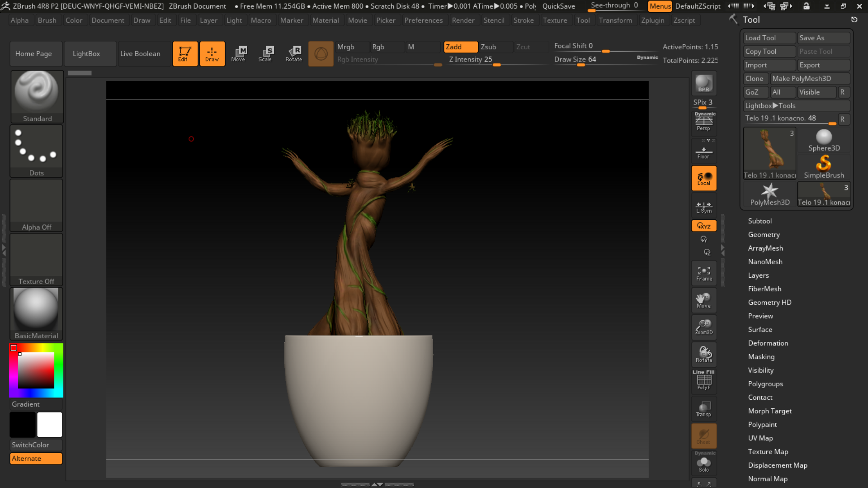
Task: Open the Alpha Off selector box
Action: [x=37, y=205]
